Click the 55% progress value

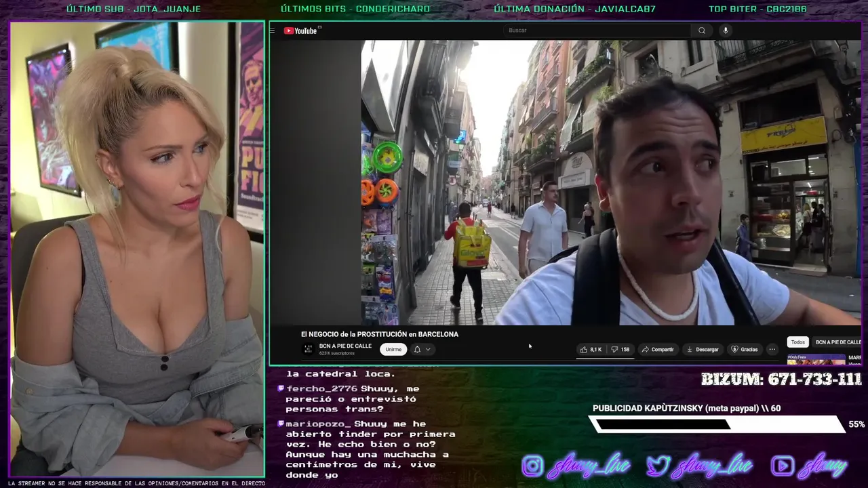click(856, 424)
